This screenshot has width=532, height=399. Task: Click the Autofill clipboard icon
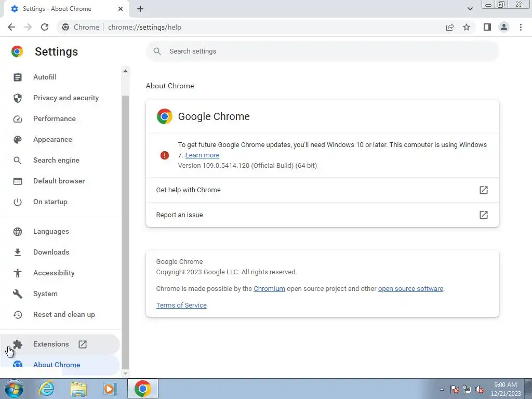pos(18,77)
